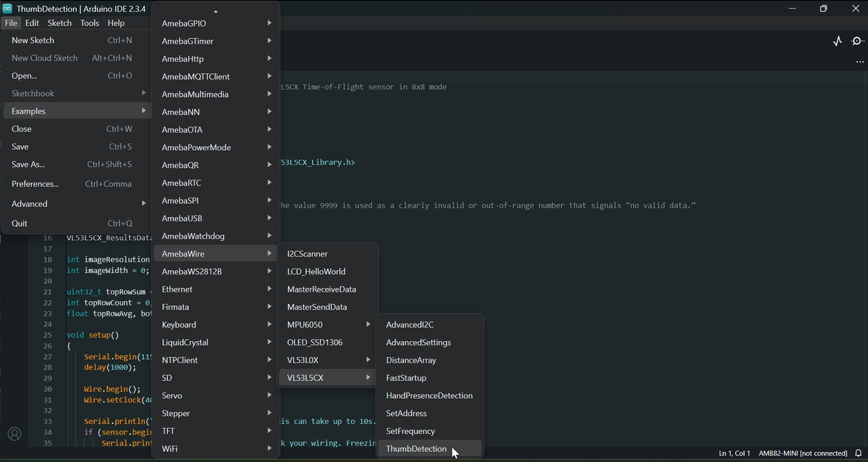Open the ThumbDetection example
Screen dimensions: 868x462
(x=416, y=449)
